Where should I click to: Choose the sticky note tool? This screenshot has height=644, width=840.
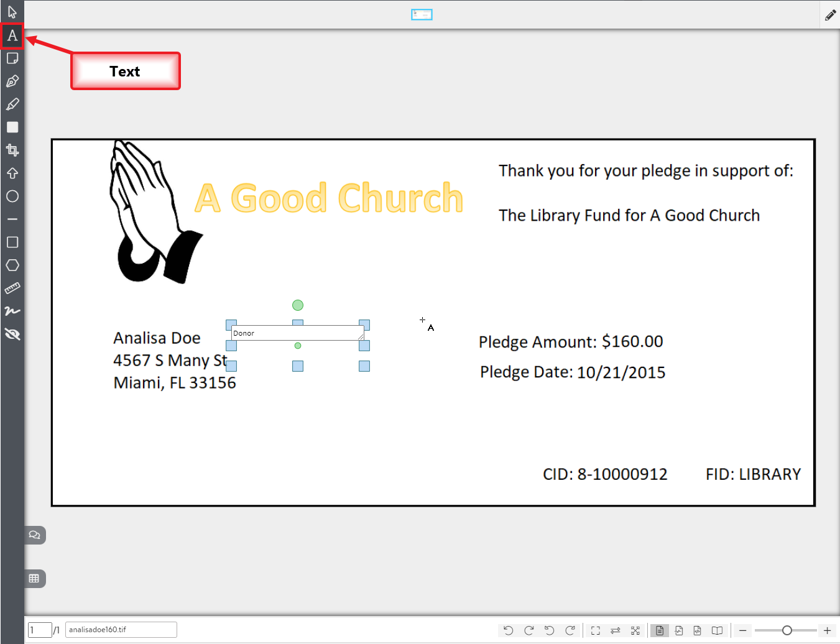[x=12, y=58]
